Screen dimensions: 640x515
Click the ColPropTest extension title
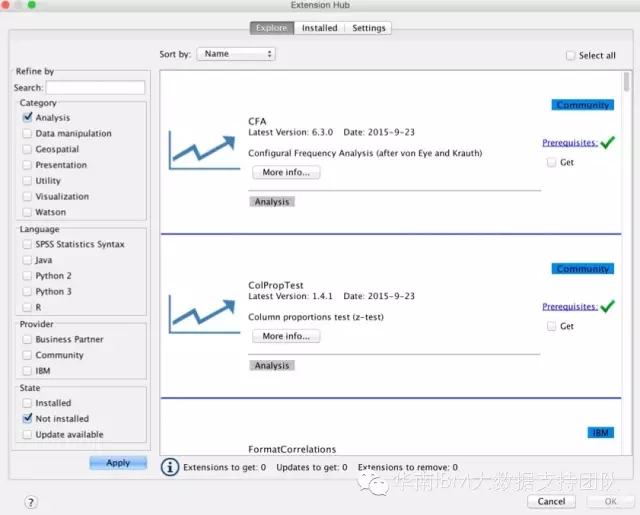point(276,285)
